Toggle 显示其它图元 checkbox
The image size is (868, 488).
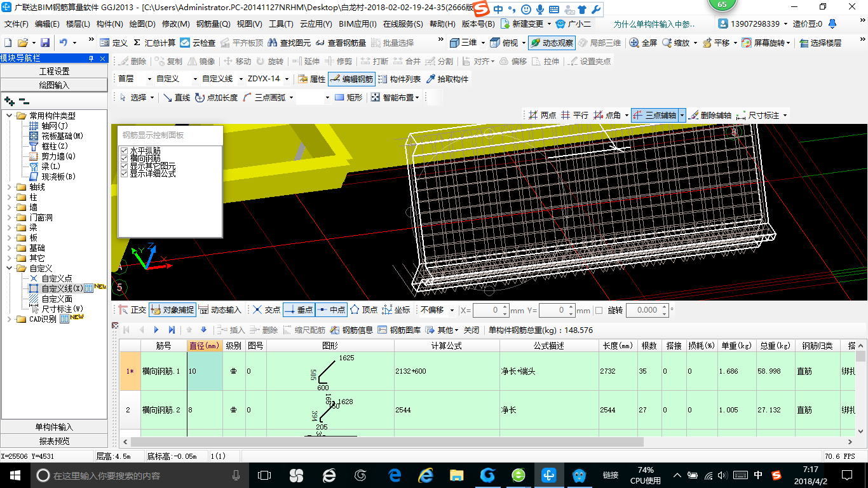click(125, 166)
